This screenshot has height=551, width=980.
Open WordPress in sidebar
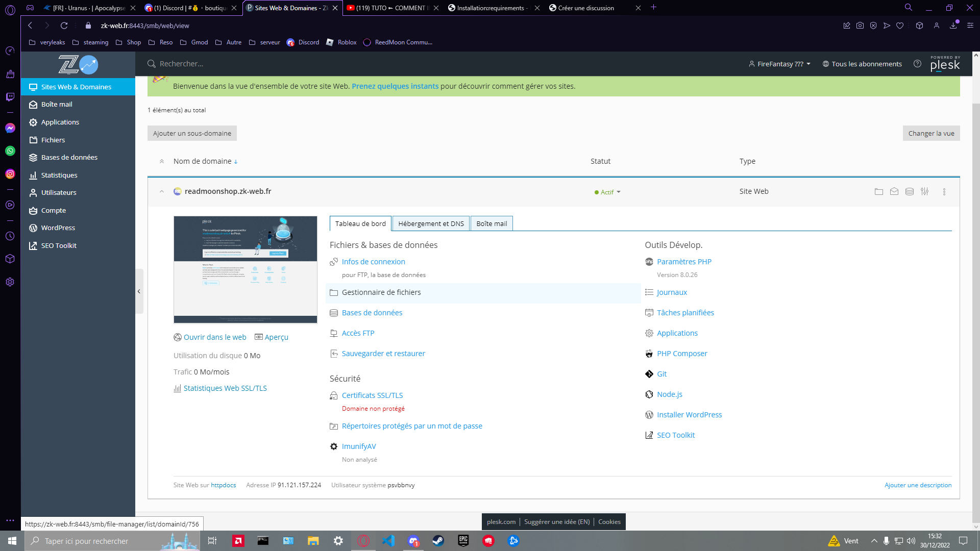[x=78, y=228]
